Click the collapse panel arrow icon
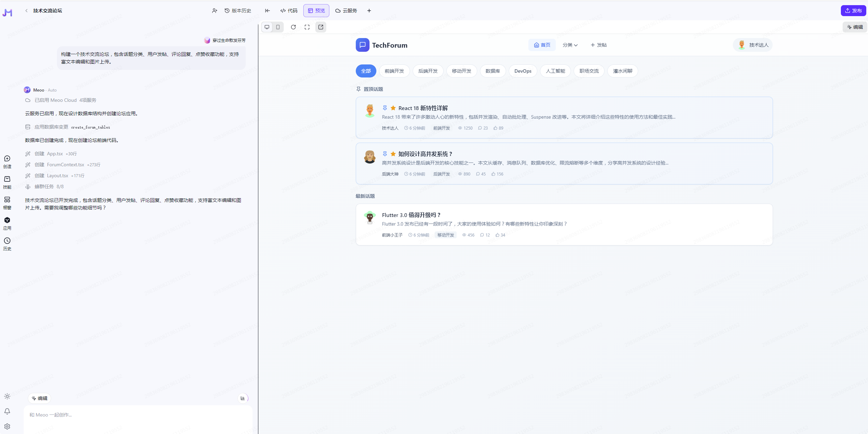This screenshot has width=868, height=434. pos(267,11)
